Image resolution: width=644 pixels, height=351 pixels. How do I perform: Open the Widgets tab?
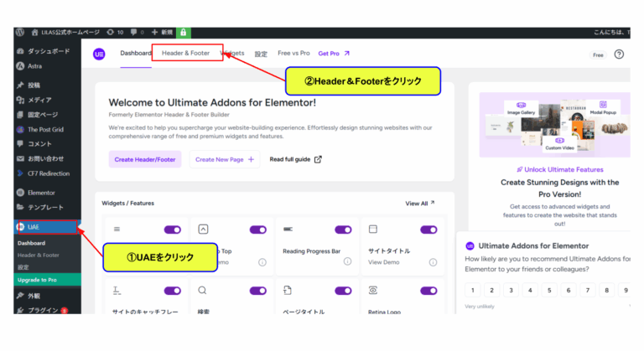click(232, 53)
